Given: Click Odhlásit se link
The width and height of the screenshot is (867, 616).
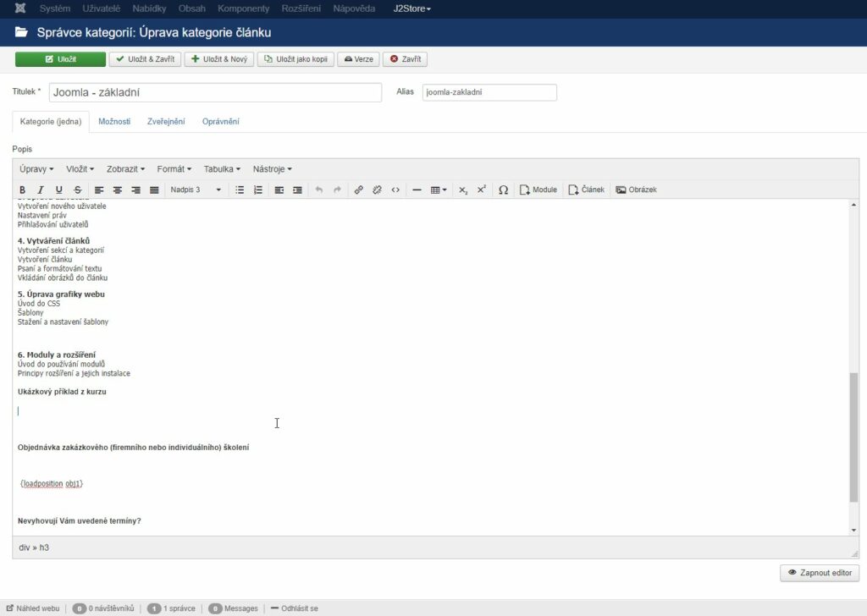Looking at the screenshot, I should [x=294, y=608].
